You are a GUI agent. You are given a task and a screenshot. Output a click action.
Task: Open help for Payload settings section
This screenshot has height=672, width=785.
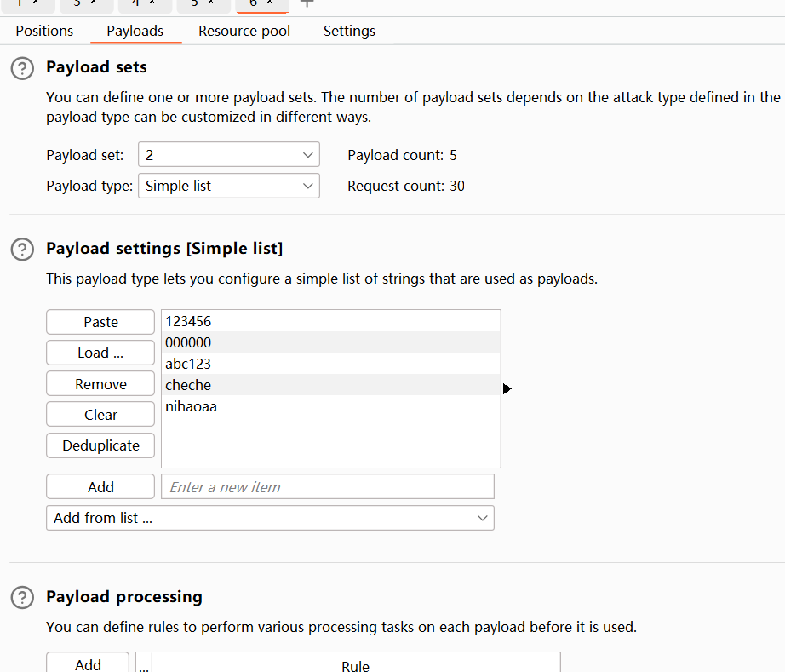pos(22,250)
